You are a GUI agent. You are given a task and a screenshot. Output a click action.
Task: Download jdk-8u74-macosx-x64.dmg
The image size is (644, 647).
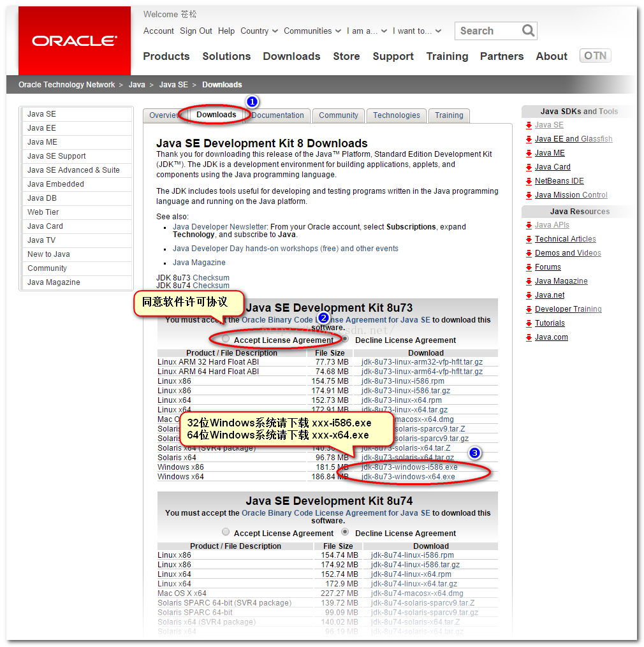(417, 593)
